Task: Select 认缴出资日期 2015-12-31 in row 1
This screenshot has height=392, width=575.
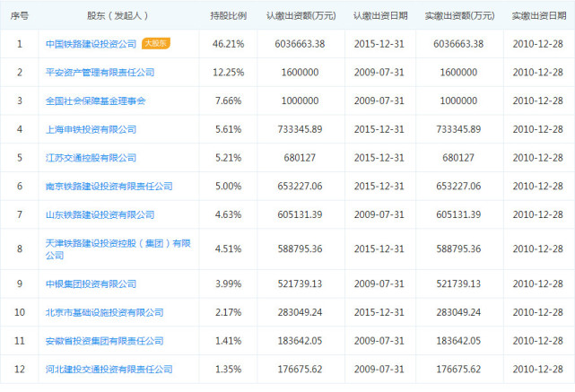Action: point(379,44)
